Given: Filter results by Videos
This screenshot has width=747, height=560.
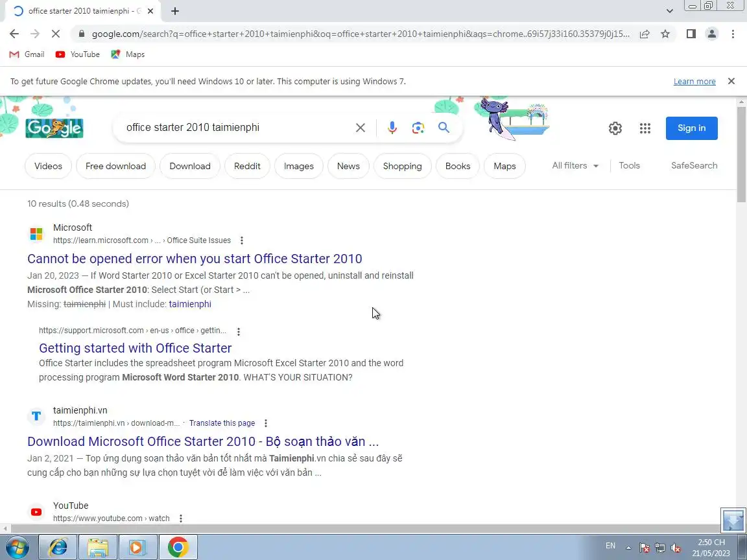Looking at the screenshot, I should click(48, 166).
